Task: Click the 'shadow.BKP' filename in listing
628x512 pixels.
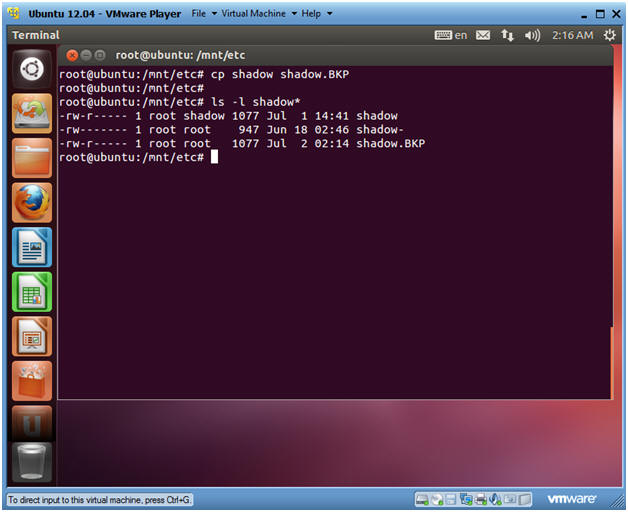Action: (390, 143)
